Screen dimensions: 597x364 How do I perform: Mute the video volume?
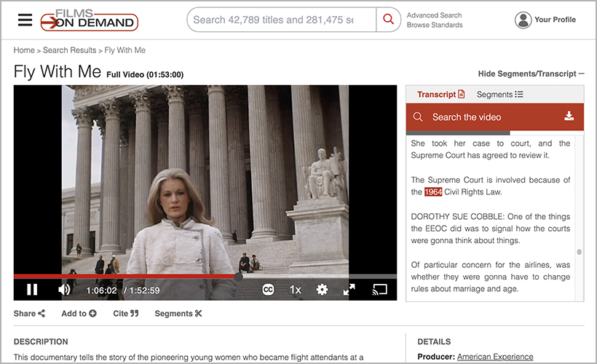tap(64, 290)
